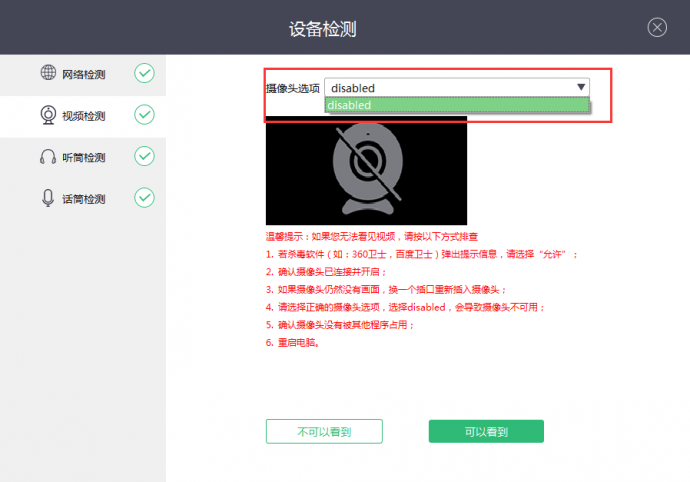The width and height of the screenshot is (690, 482).
Task: Click the globe icon for 网络检测
Action: coord(48,73)
